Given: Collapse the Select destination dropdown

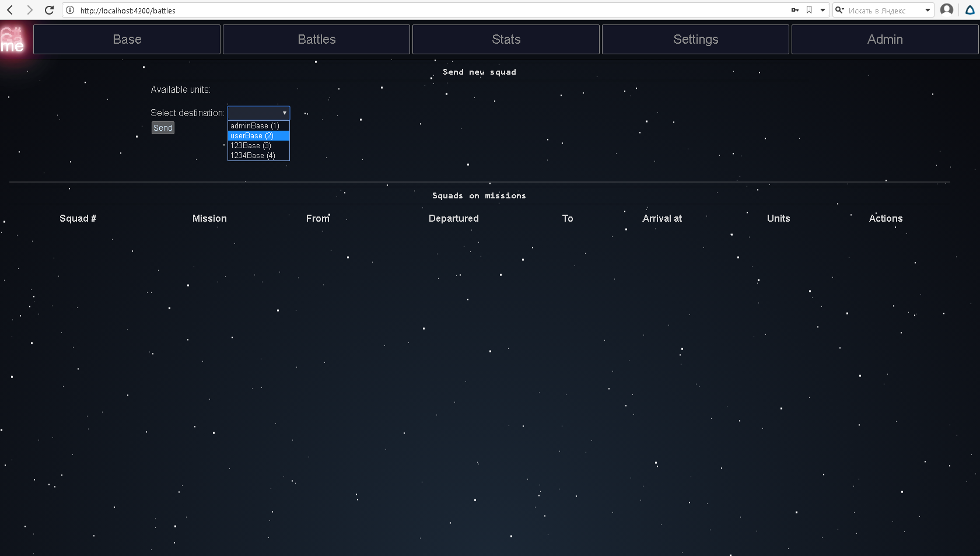Looking at the screenshot, I should coord(258,113).
